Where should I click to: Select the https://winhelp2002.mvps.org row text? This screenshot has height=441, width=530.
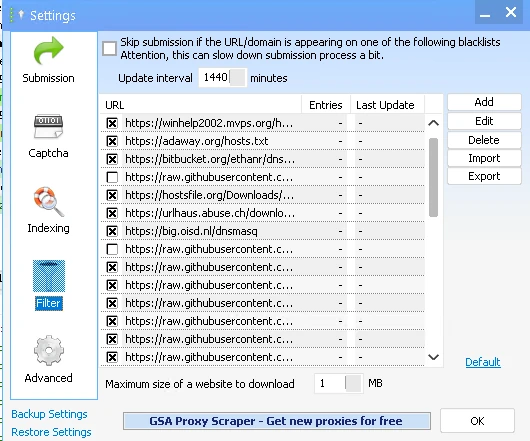[x=209, y=123]
